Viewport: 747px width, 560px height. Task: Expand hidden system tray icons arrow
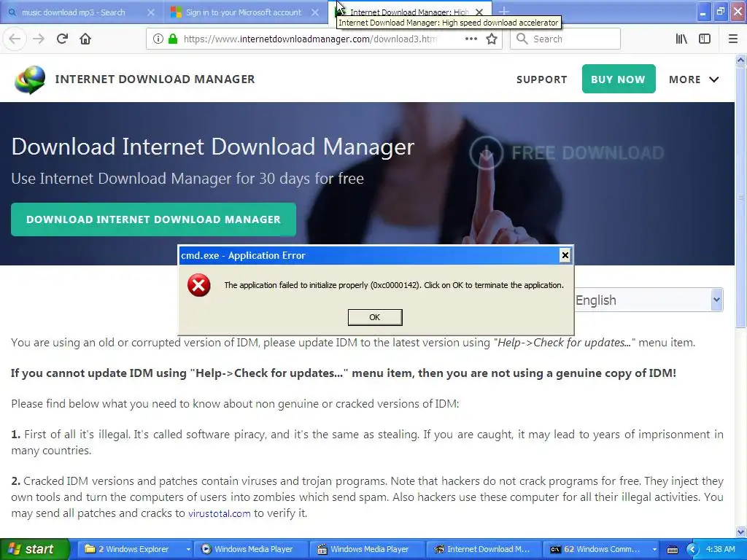click(x=693, y=549)
